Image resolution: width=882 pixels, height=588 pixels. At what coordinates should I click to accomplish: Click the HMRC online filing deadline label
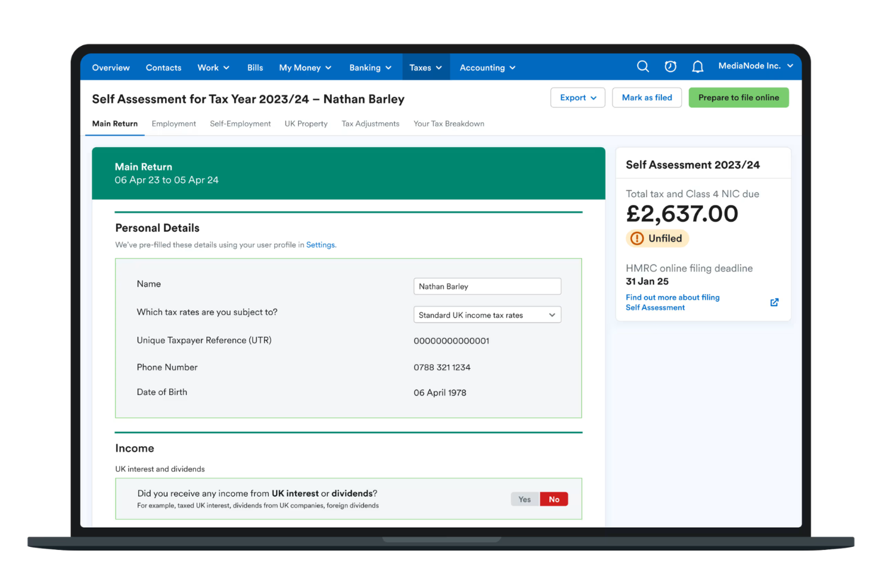(x=689, y=268)
